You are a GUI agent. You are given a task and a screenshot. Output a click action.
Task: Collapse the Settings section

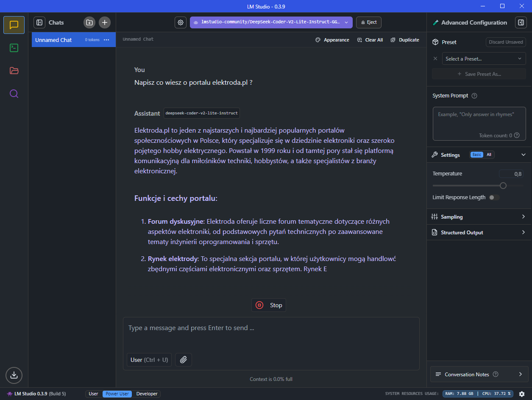click(524, 155)
